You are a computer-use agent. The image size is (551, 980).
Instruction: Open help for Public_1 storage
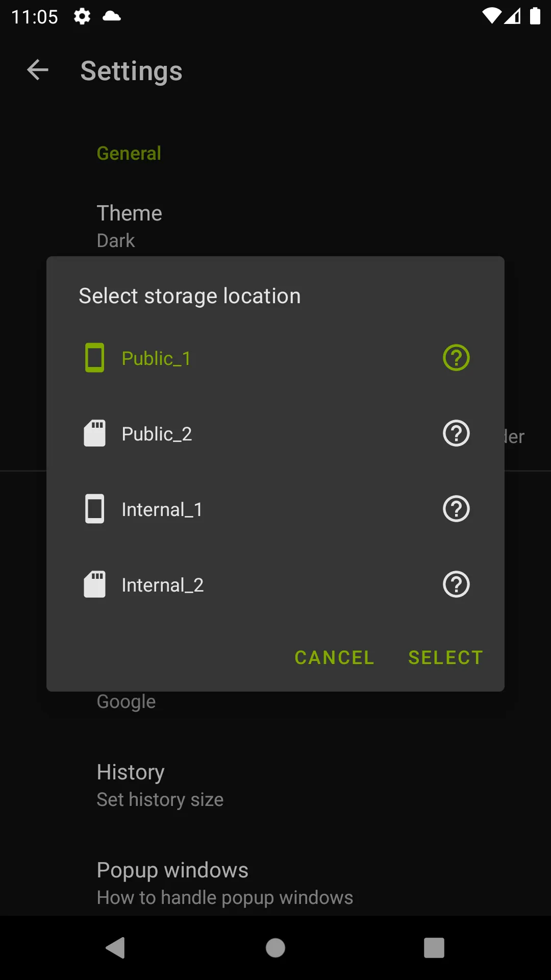[456, 358]
